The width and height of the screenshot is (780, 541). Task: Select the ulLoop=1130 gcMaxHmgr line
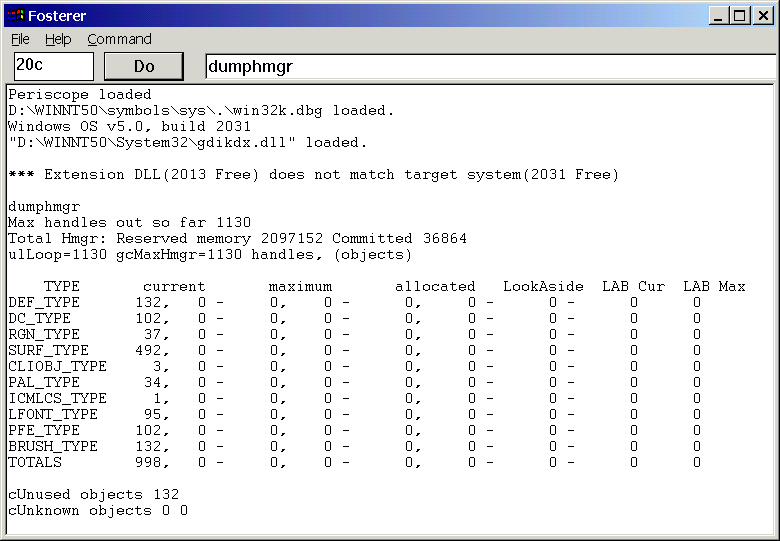[210, 255]
